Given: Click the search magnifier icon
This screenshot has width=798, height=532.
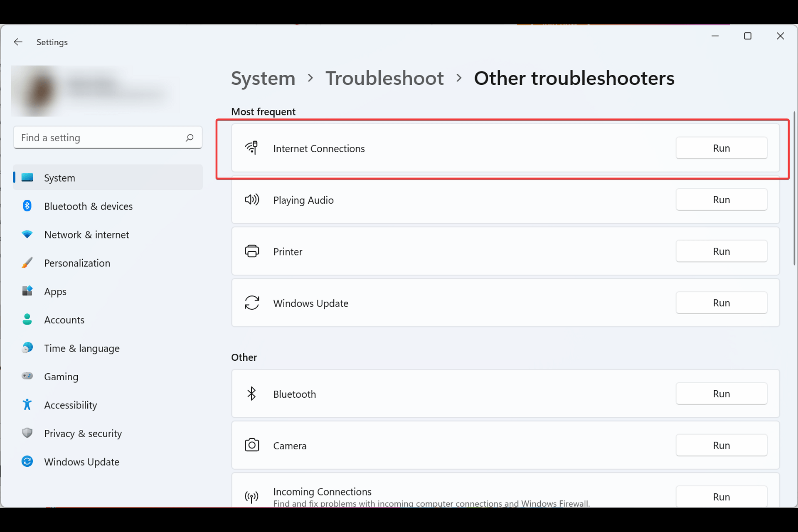Looking at the screenshot, I should [x=190, y=138].
